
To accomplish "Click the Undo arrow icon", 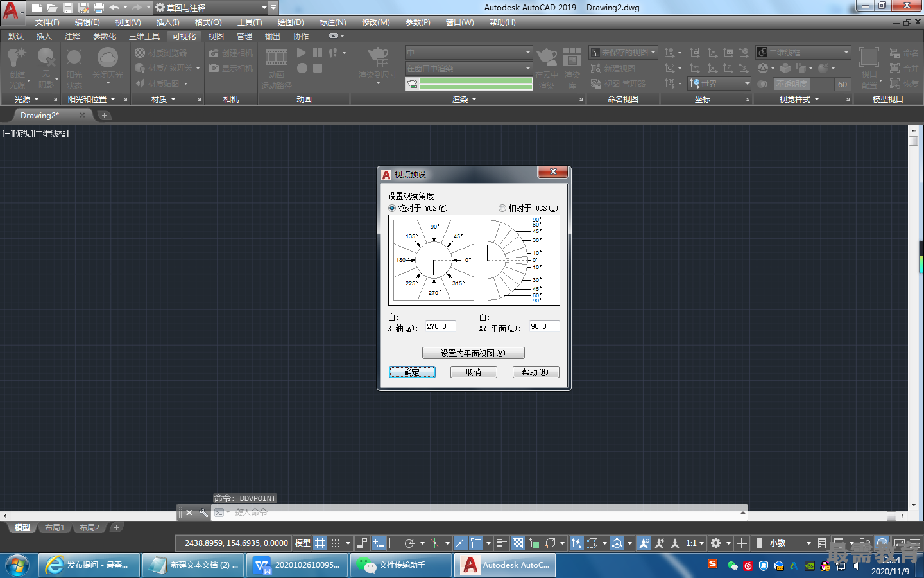I will coord(114,8).
